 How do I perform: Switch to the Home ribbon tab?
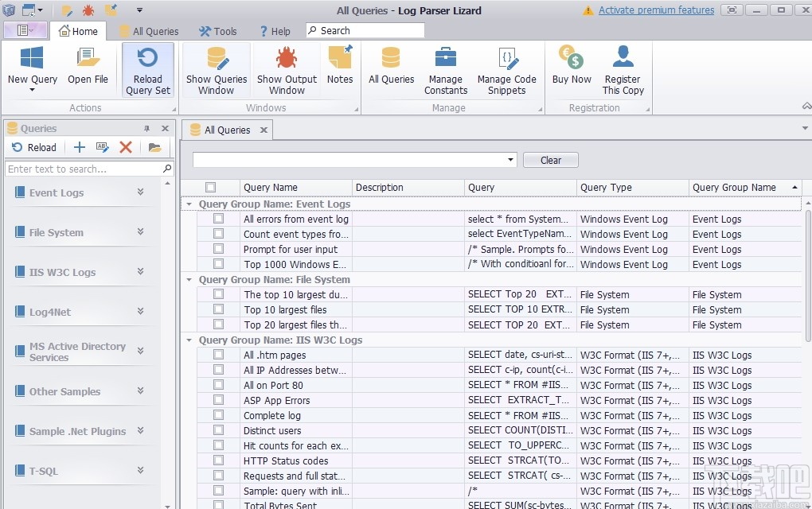[78, 31]
